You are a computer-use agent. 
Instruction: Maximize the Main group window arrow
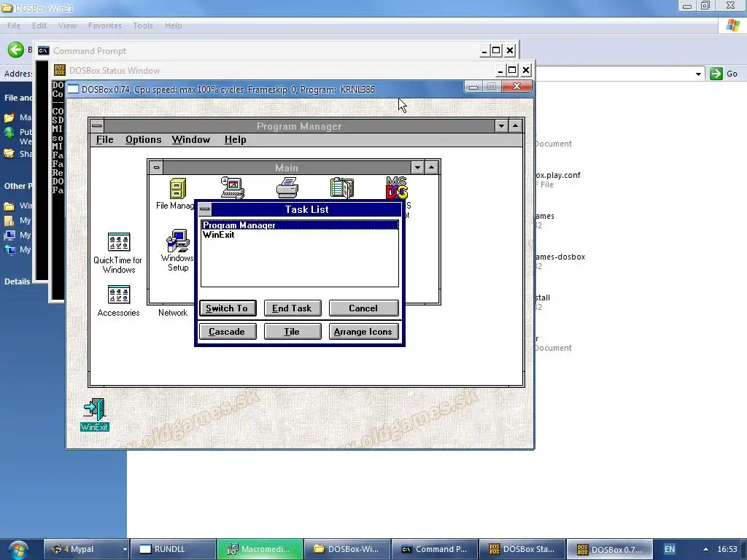coord(432,168)
